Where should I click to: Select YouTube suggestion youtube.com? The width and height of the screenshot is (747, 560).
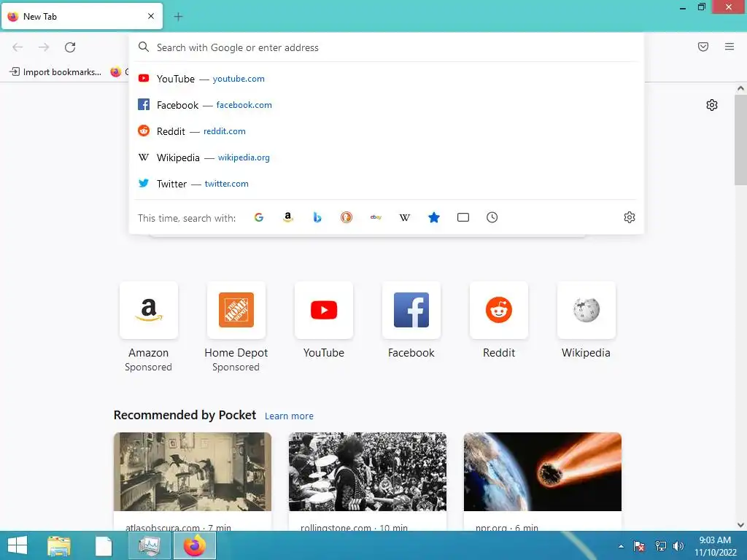coord(387,79)
